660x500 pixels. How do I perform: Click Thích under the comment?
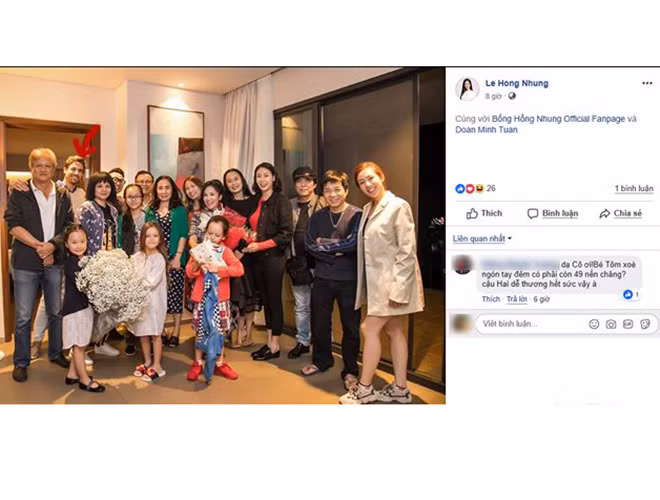coord(491,299)
